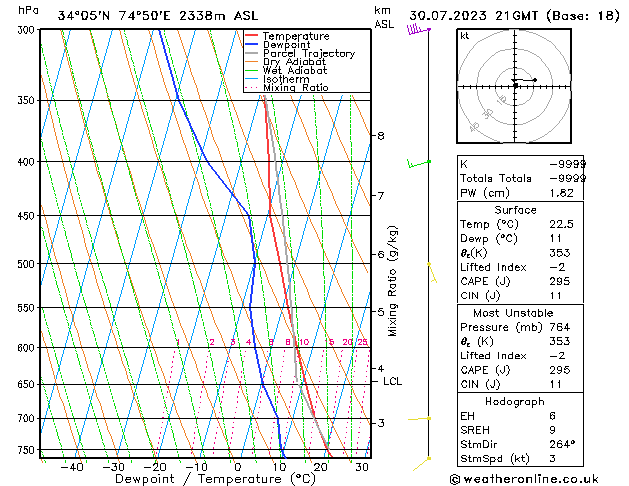Click the purple wind barb at 300 hPa

point(418,29)
